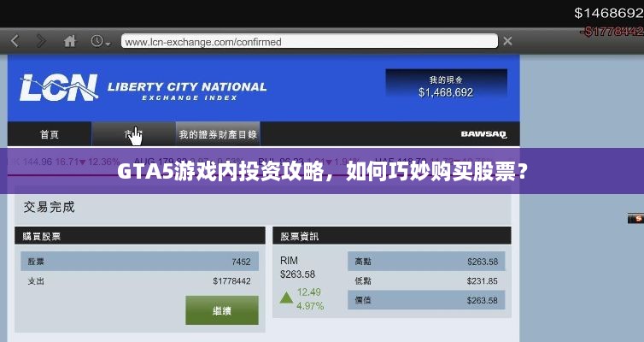This screenshot has width=644, height=342.
Task: Go forward with the browser forward arrow
Action: pos(41,41)
